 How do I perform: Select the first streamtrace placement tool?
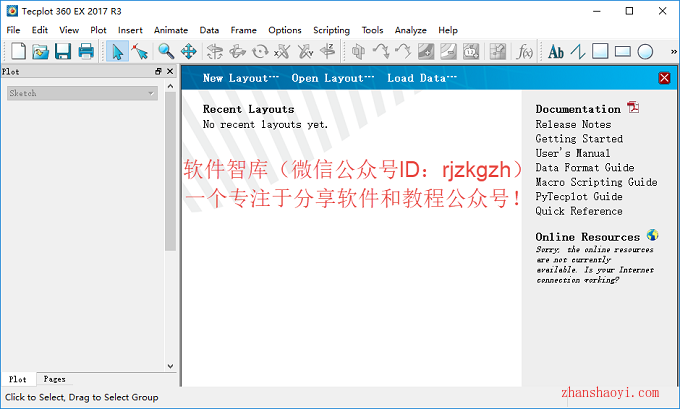pos(381,51)
